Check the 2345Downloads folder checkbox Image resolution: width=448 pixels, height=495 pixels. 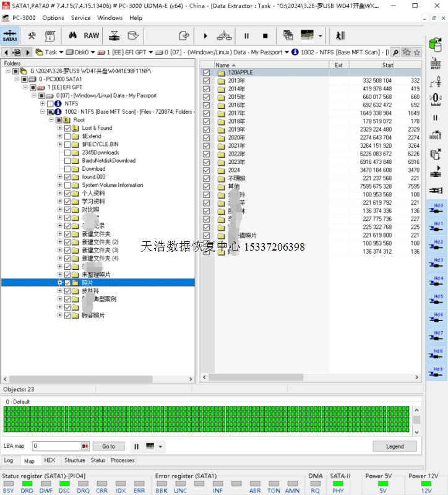[x=67, y=152]
